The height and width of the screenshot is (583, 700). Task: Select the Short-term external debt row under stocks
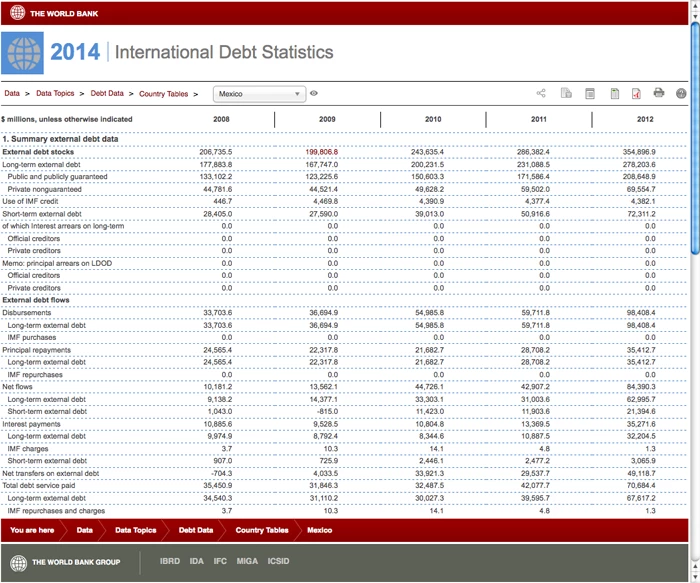point(42,214)
